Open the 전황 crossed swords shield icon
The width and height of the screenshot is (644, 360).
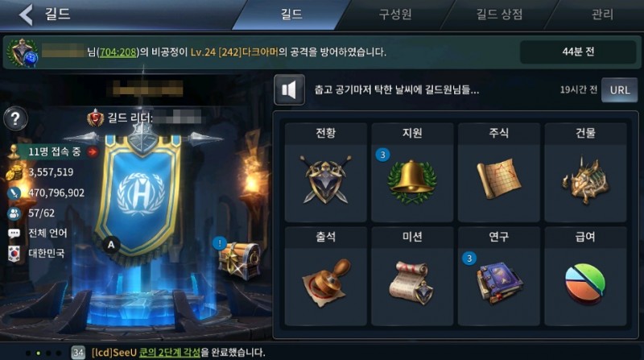(x=326, y=180)
